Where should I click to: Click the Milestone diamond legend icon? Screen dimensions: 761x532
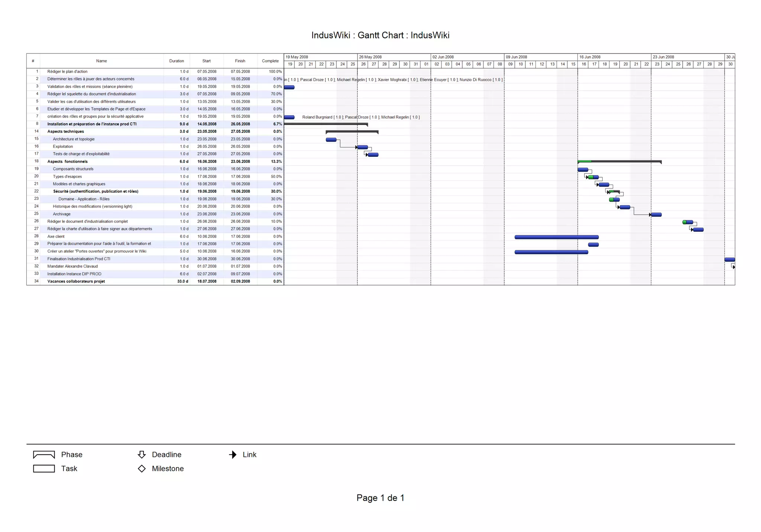click(142, 469)
